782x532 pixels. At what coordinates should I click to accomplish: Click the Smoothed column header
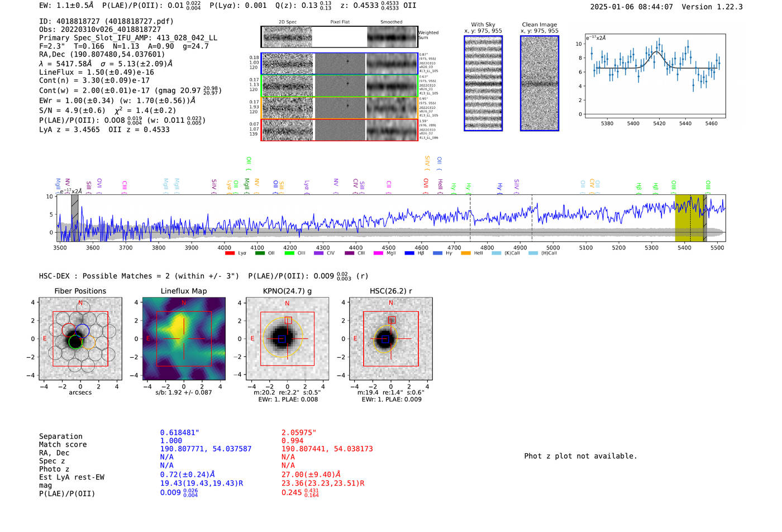[392, 22]
